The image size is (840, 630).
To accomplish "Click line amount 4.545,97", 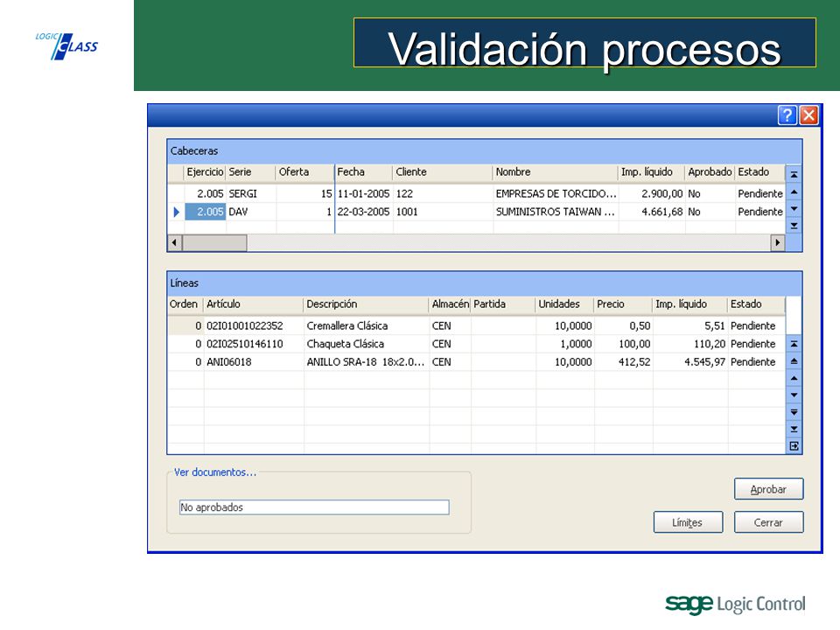I will tap(690, 362).
